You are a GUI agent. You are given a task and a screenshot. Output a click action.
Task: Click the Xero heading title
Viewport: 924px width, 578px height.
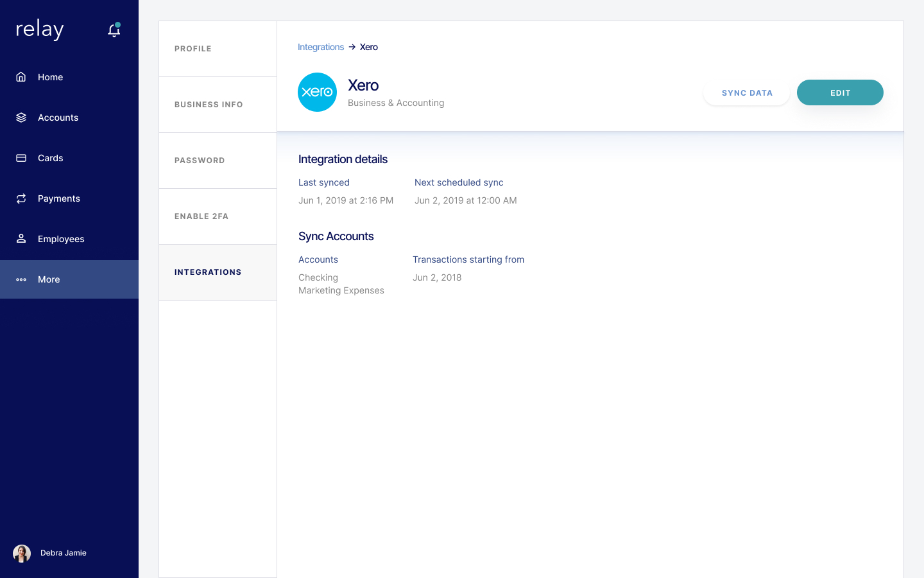pos(363,85)
